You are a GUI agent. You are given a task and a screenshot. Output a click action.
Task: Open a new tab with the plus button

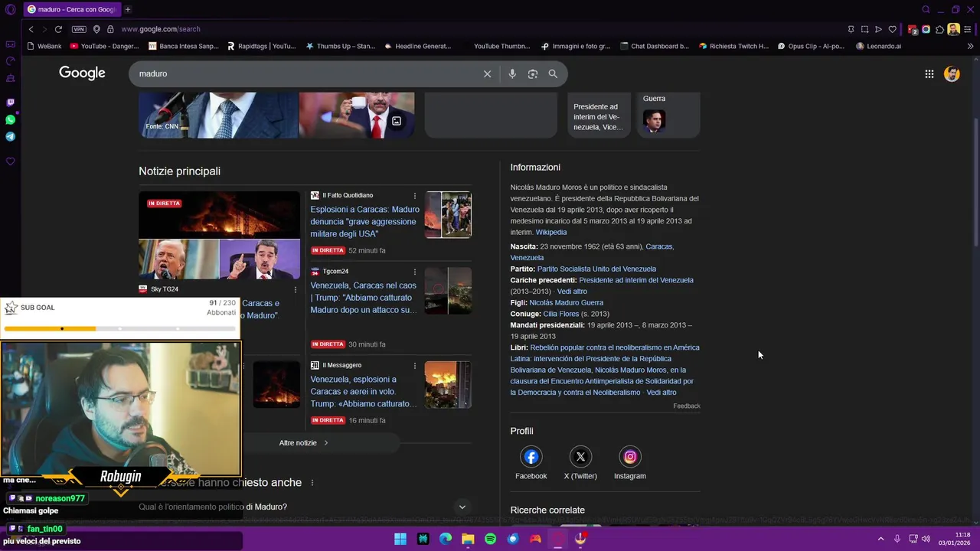click(127, 9)
